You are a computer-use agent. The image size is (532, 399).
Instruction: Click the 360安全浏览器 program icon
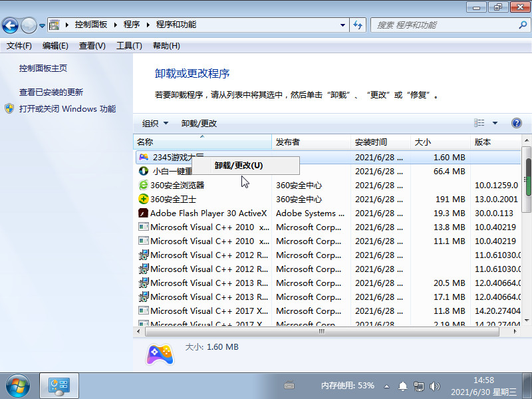[143, 185]
